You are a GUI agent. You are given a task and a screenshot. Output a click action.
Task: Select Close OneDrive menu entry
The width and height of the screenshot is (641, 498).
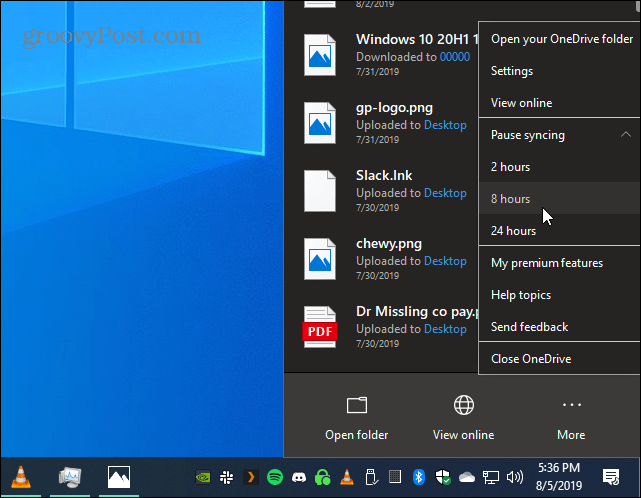coord(559,359)
